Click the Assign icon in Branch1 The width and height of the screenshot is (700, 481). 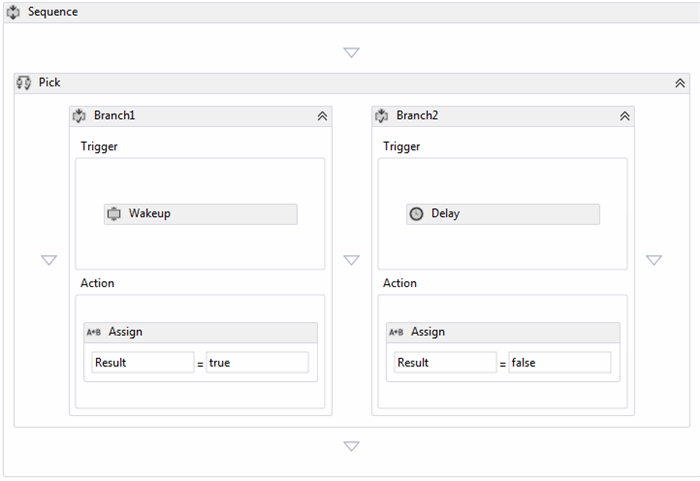pyautogui.click(x=94, y=332)
